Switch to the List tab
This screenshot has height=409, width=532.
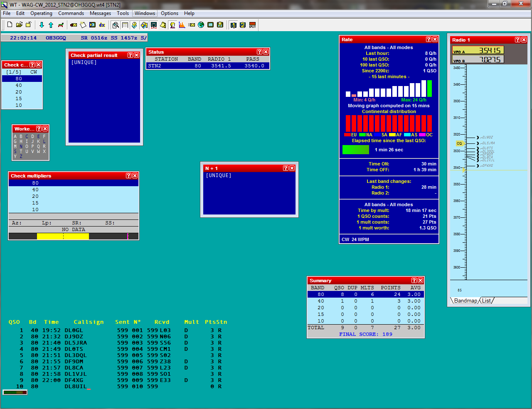click(486, 301)
